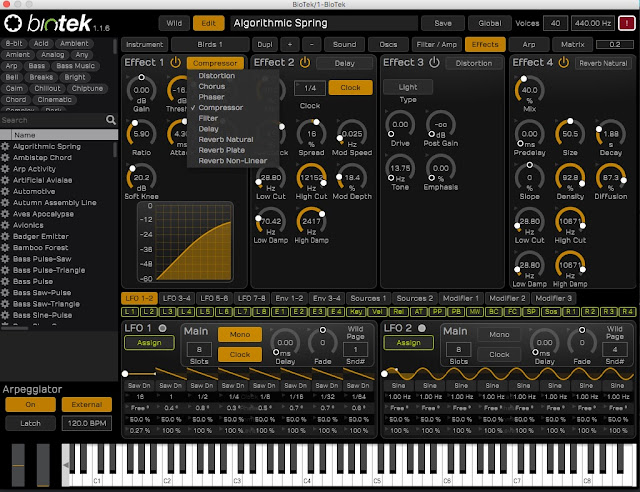640x492 pixels.
Task: Toggle LFO 1 Mono button
Action: click(x=240, y=334)
